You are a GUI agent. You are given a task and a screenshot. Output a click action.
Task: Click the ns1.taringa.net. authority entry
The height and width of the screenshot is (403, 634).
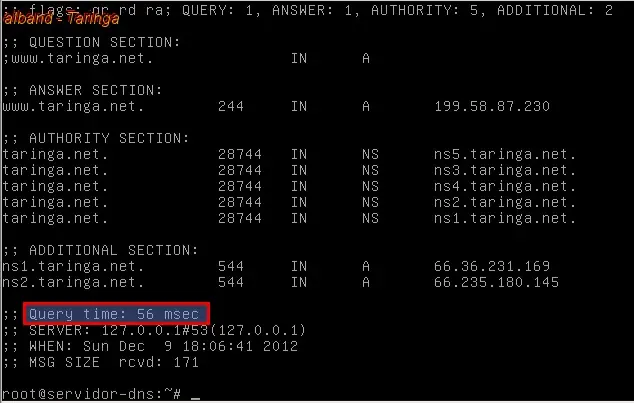(x=505, y=218)
